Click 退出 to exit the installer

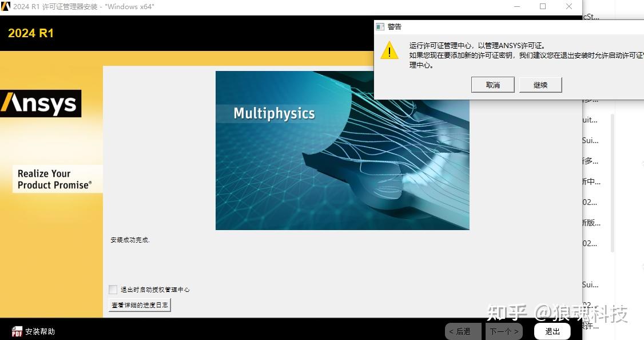click(551, 331)
